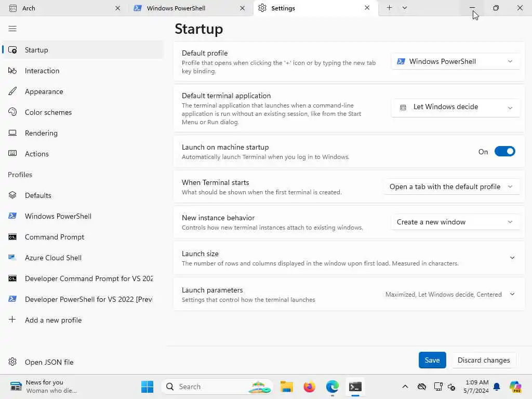Open clock and date flyout

coord(476,387)
